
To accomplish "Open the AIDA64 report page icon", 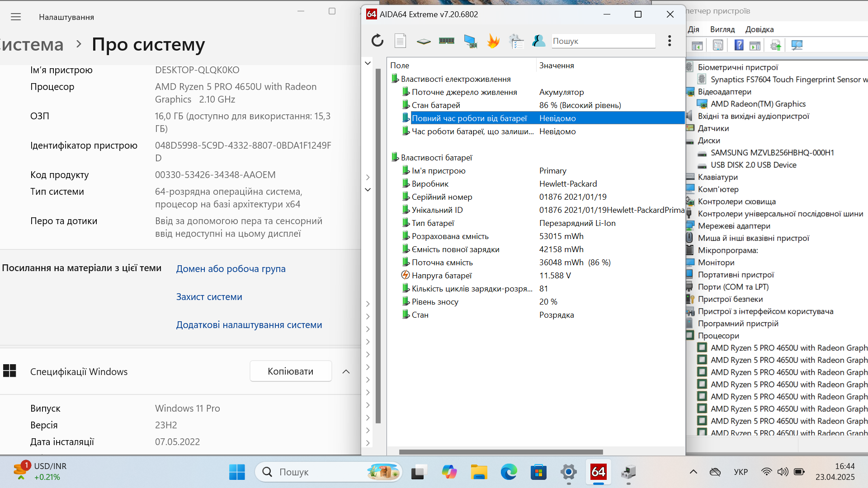I will 400,41.
